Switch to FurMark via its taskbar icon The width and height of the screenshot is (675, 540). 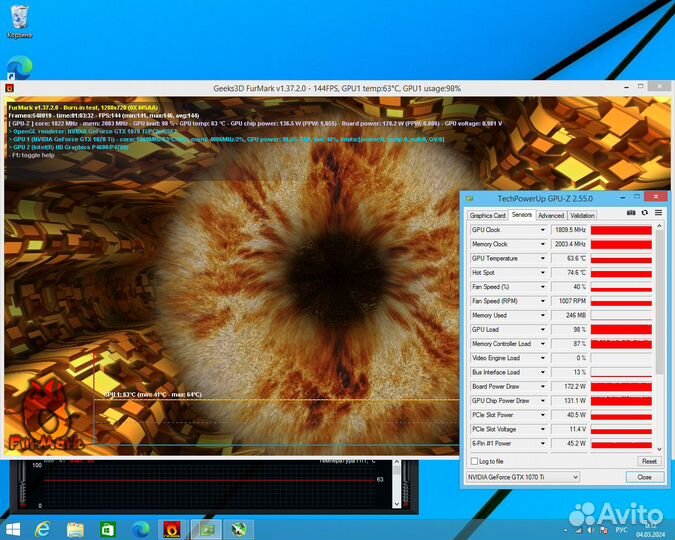172,529
